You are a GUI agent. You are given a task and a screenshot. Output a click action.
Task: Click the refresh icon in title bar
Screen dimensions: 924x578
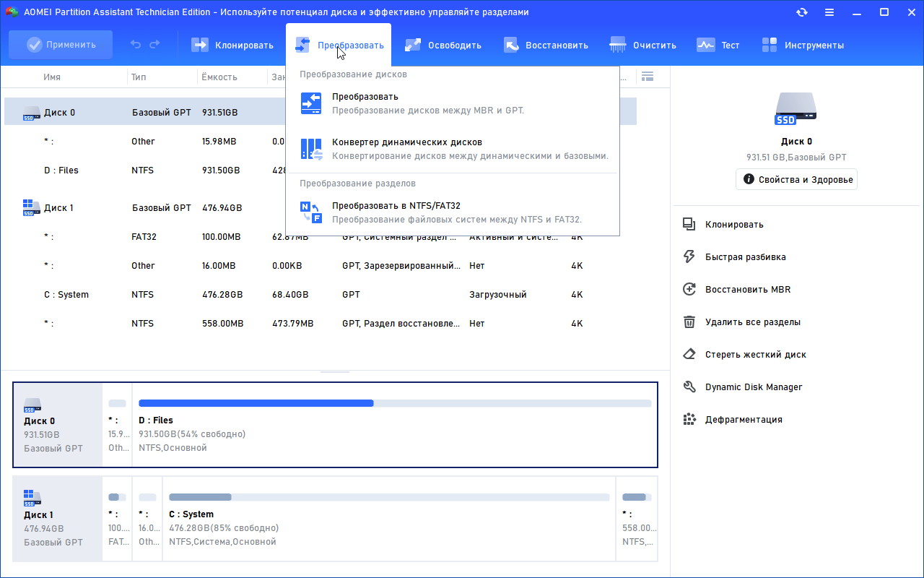click(802, 12)
